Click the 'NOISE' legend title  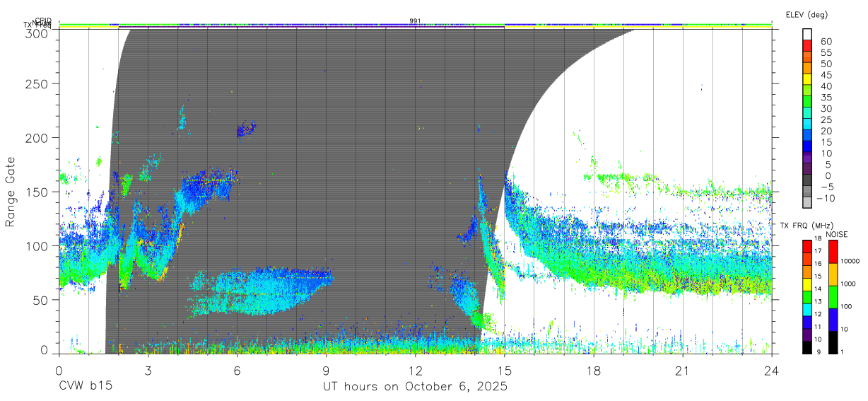tap(837, 234)
